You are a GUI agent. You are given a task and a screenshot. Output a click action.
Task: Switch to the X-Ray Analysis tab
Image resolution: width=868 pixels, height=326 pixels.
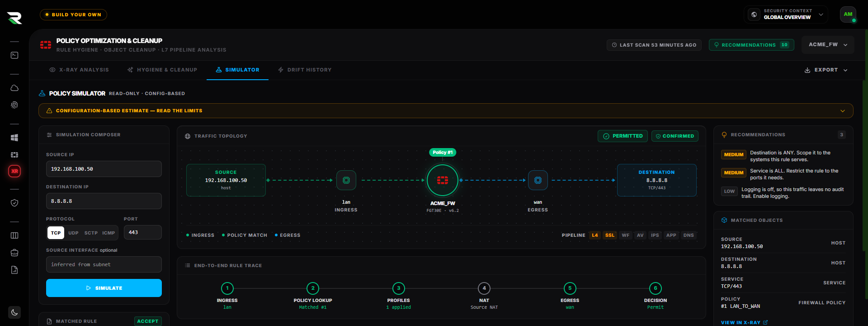pos(79,70)
